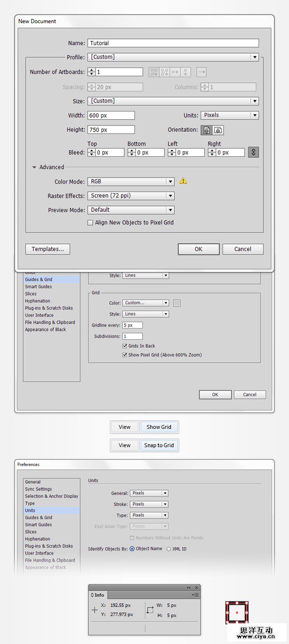The width and height of the screenshot is (289, 644).
Task: Click the grid color swatch
Action: point(177,303)
